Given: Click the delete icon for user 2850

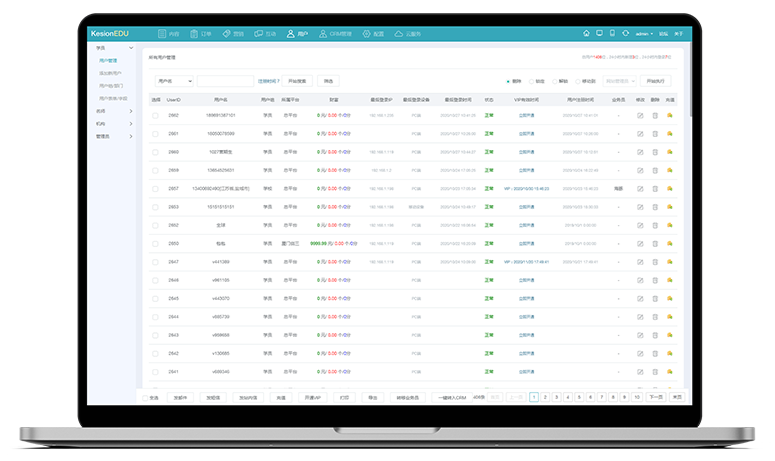Looking at the screenshot, I should [x=655, y=243].
